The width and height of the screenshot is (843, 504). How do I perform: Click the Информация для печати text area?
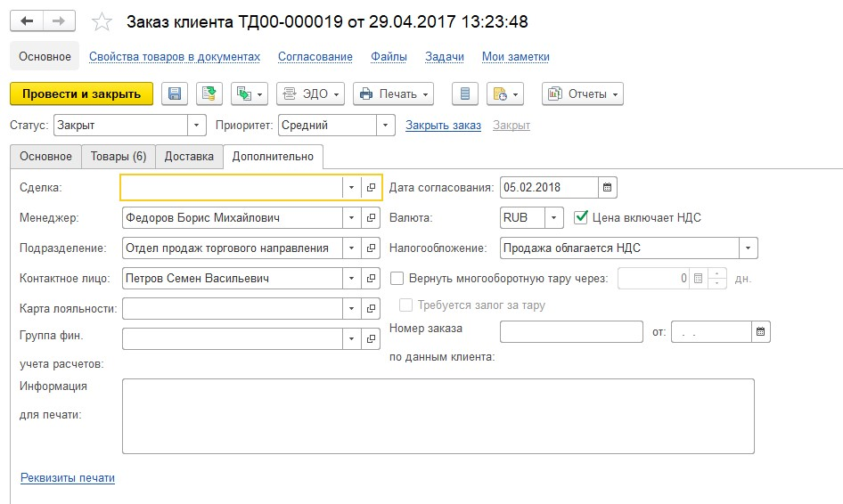pos(438,416)
